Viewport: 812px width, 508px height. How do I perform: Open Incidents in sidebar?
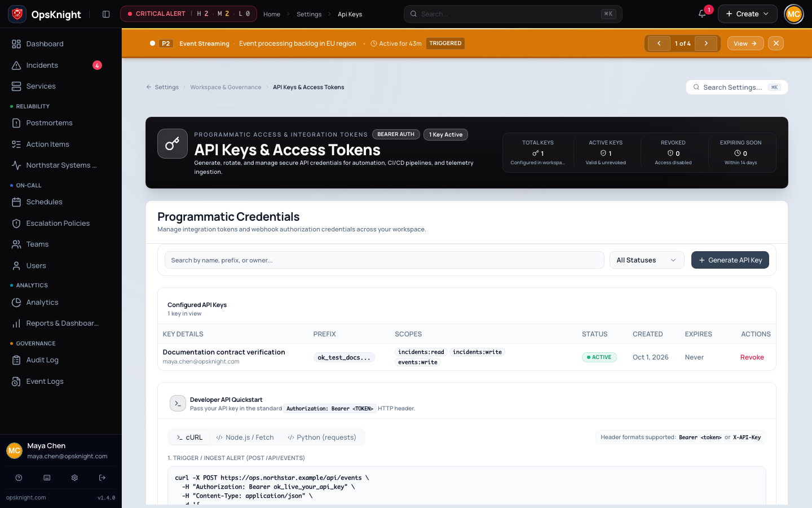point(61,65)
